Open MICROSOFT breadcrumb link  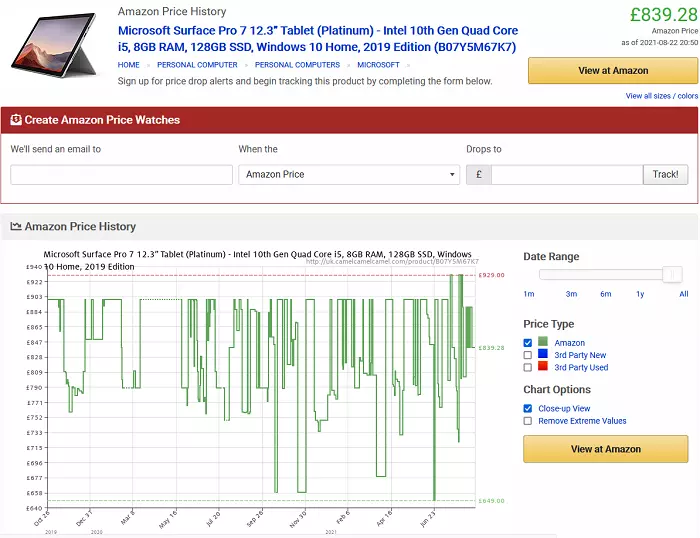378,65
